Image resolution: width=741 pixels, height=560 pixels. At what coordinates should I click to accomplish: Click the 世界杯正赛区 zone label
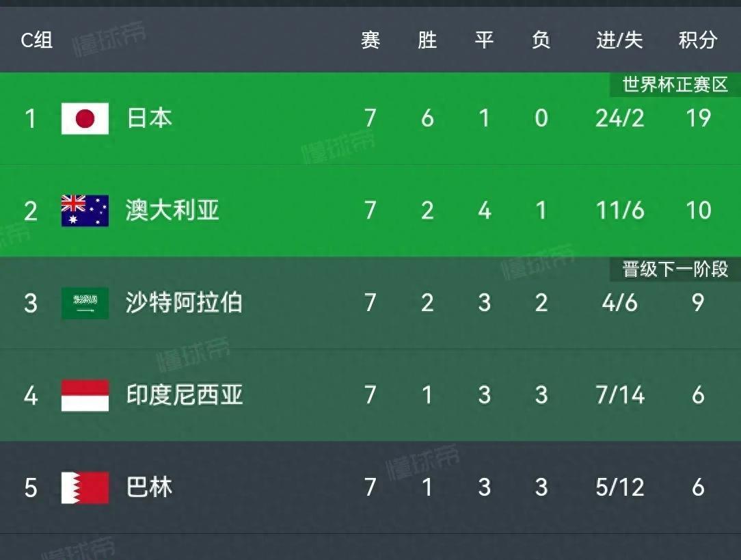[x=675, y=85]
